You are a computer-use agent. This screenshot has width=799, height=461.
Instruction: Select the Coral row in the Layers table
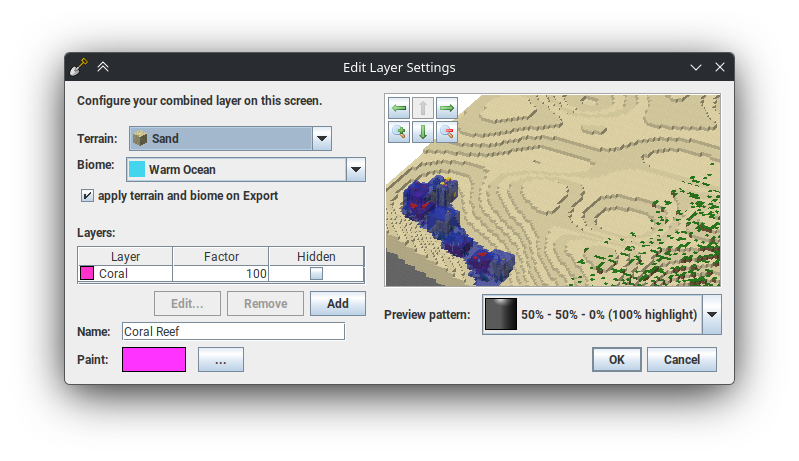tap(221, 274)
